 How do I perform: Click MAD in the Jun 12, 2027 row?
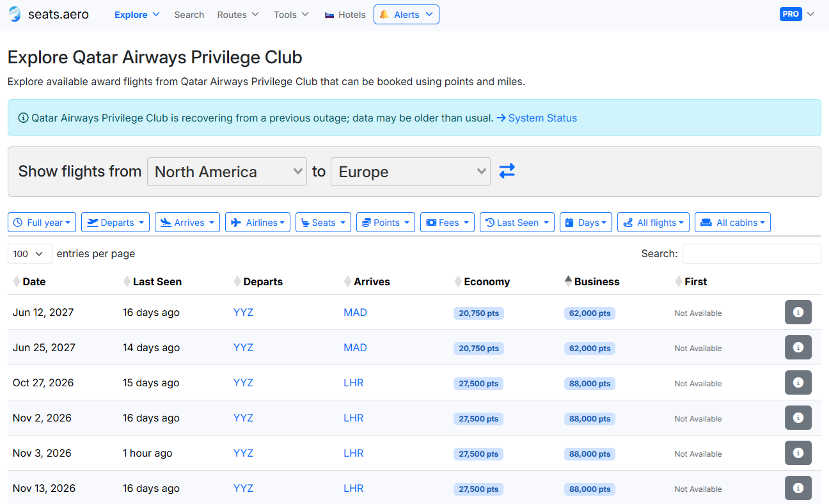pos(355,312)
